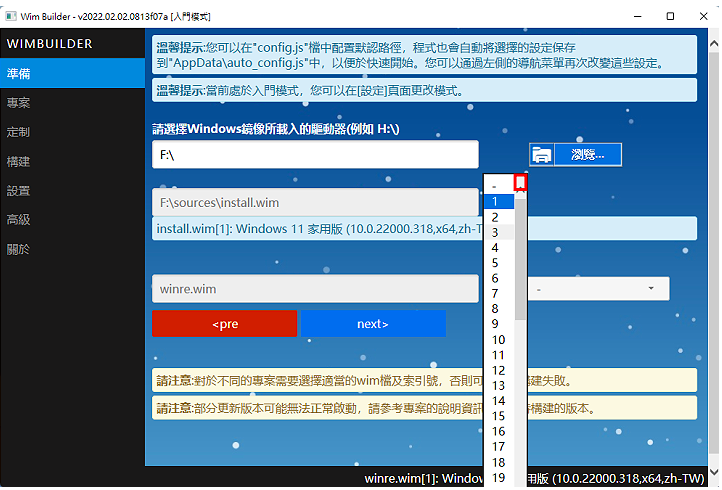Screen dimensions: 722x490
Task: Choose index 9 in the list
Action: pyautogui.click(x=499, y=324)
